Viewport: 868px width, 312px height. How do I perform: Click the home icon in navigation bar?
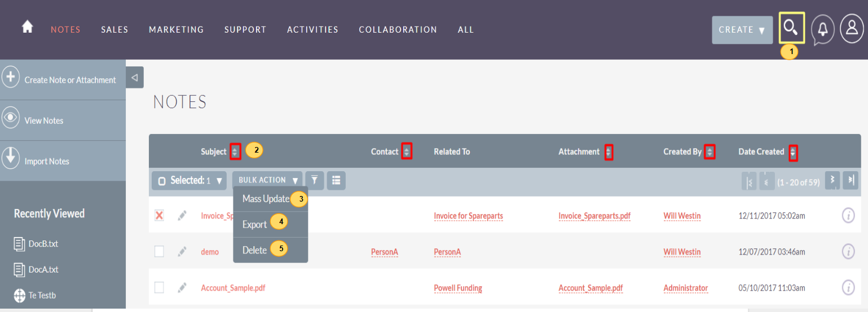click(27, 28)
